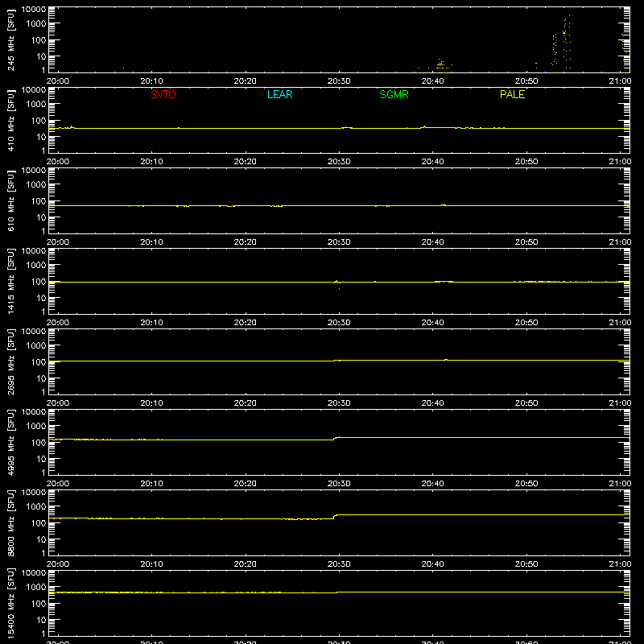
Task: Click the 4995 MHz flux step at 20:30
Action: point(336,438)
